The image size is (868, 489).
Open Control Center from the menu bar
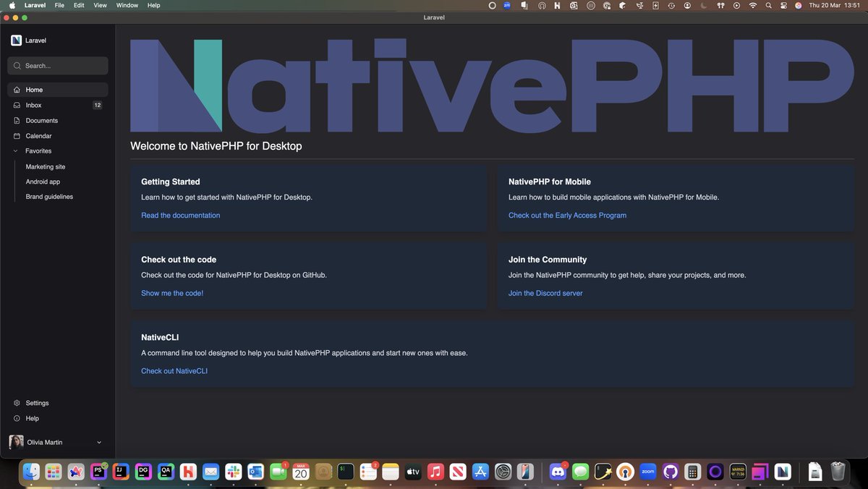[x=783, y=5]
